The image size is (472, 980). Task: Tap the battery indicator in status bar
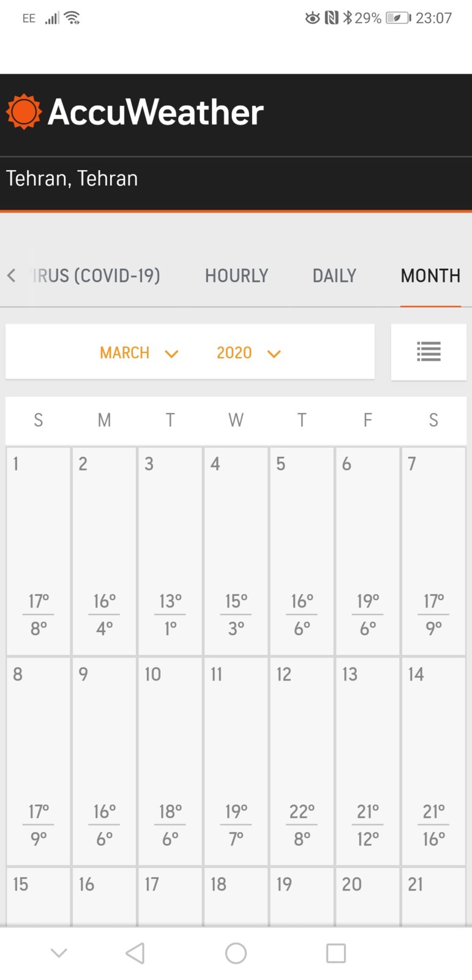point(397,18)
